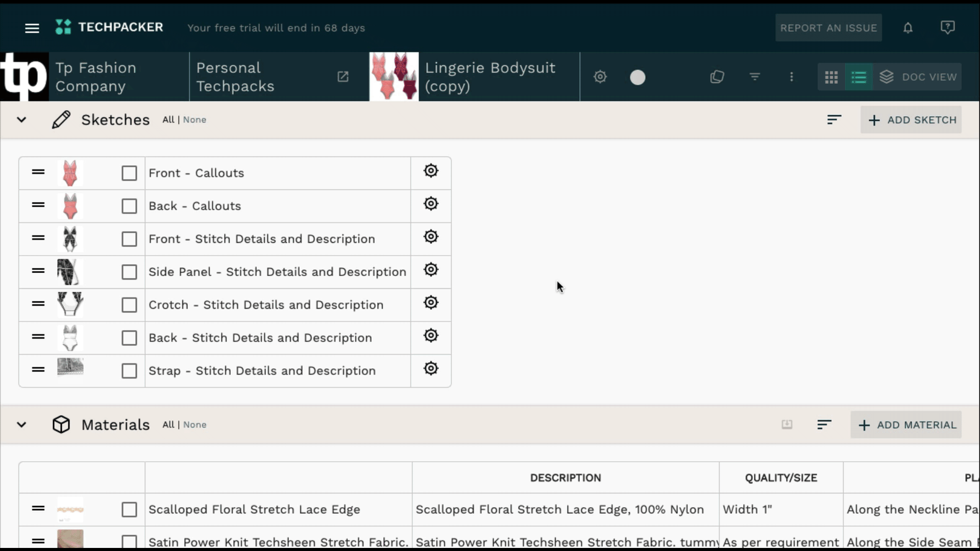Viewport: 980px width, 551px height.
Task: Switch to list table view
Action: 859,77
